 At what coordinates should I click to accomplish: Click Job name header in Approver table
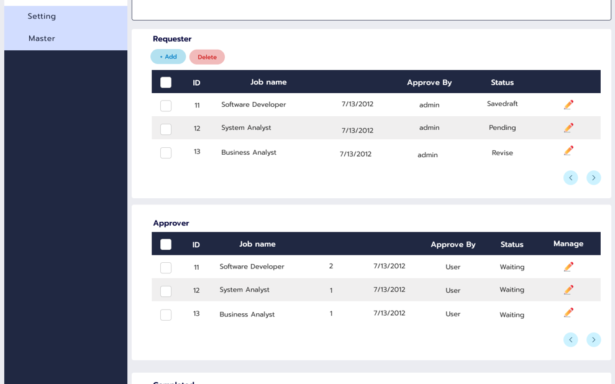tap(257, 244)
